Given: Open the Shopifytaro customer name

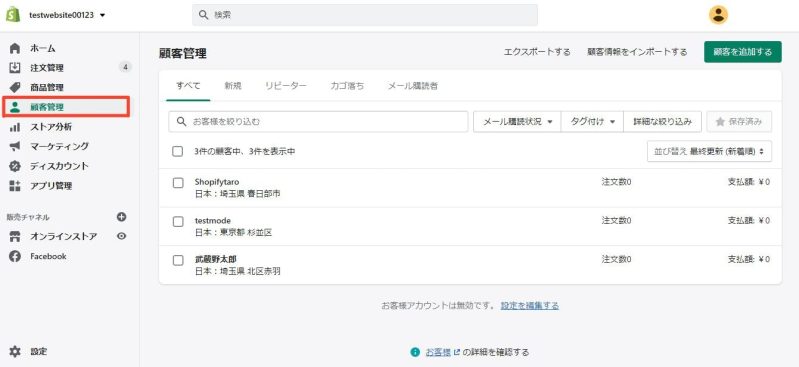Looking at the screenshot, I should [217, 181].
